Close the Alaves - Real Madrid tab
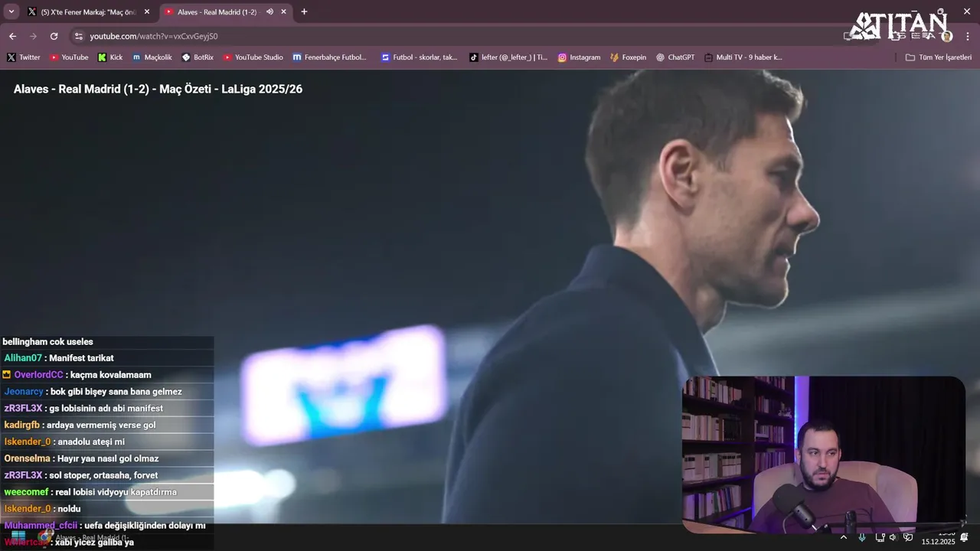The image size is (980, 551). [x=284, y=11]
